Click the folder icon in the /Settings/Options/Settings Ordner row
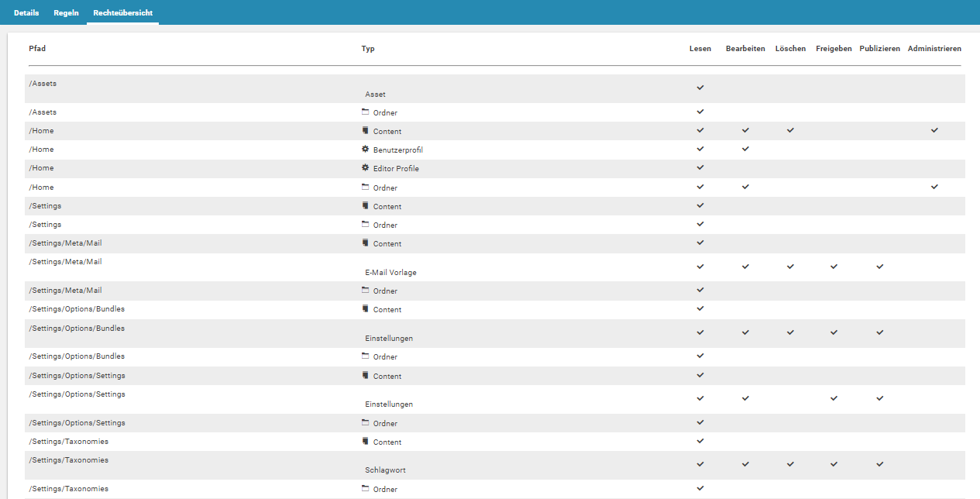The width and height of the screenshot is (980, 499). tap(365, 423)
